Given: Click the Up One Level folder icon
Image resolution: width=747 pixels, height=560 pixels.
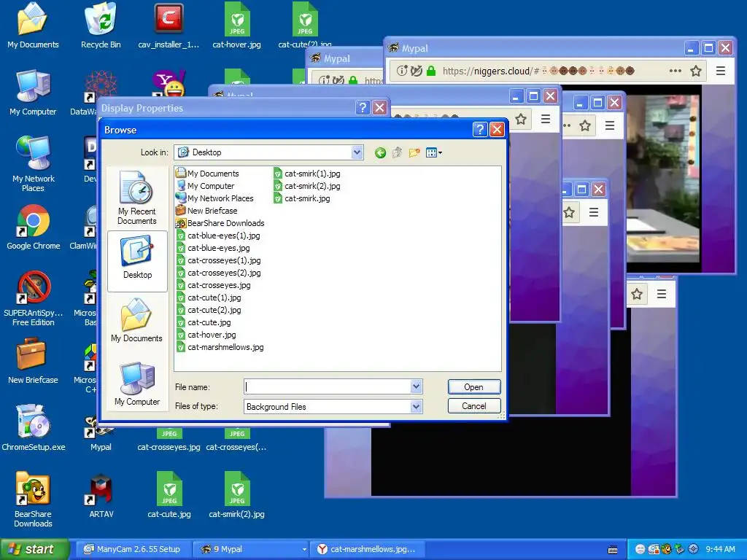Looking at the screenshot, I should click(398, 153).
